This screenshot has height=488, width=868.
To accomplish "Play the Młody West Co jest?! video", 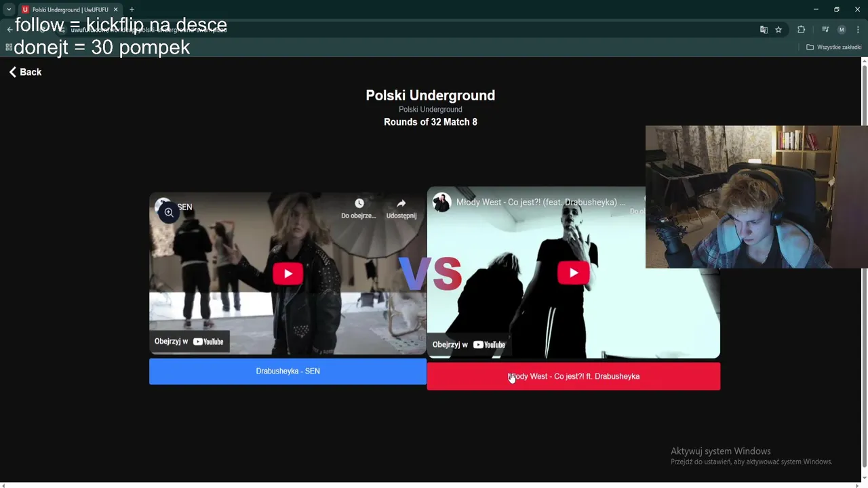I will click(x=573, y=272).
